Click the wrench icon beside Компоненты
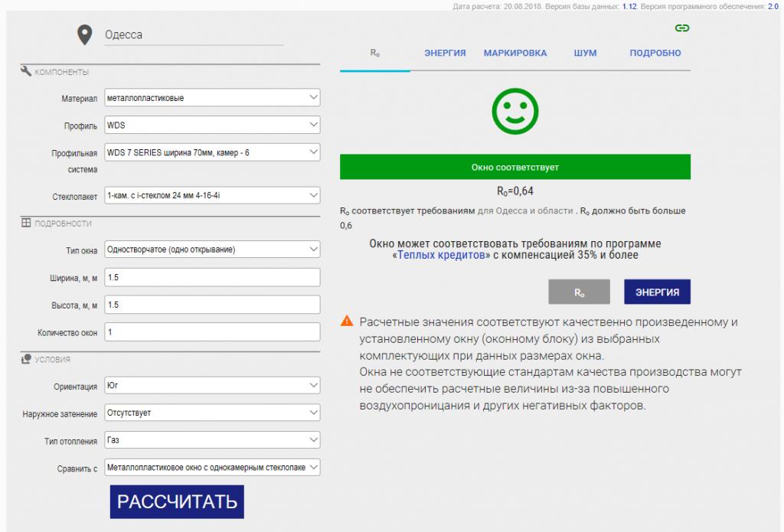The height and width of the screenshot is (532, 784). 25,71
